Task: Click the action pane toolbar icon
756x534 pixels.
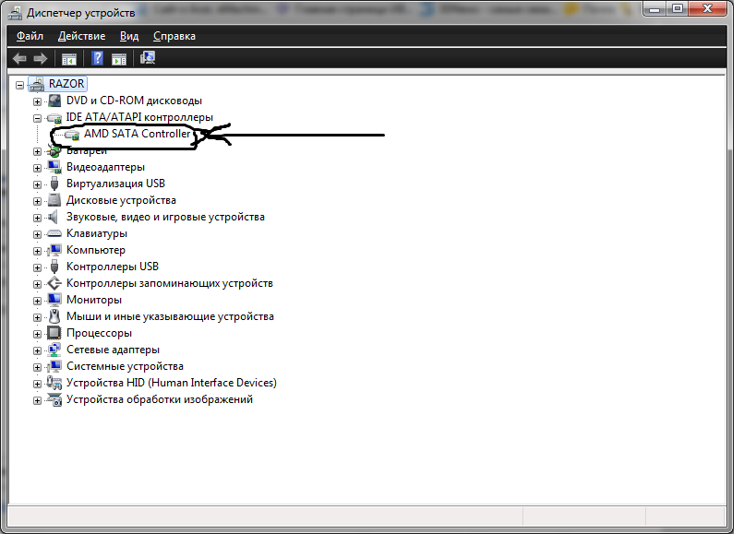Action: (x=119, y=59)
